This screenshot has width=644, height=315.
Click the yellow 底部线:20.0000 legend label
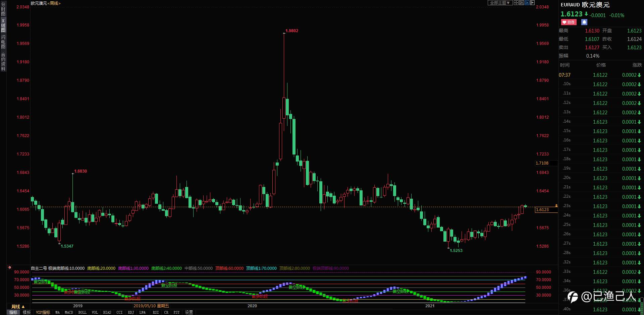[101, 268]
